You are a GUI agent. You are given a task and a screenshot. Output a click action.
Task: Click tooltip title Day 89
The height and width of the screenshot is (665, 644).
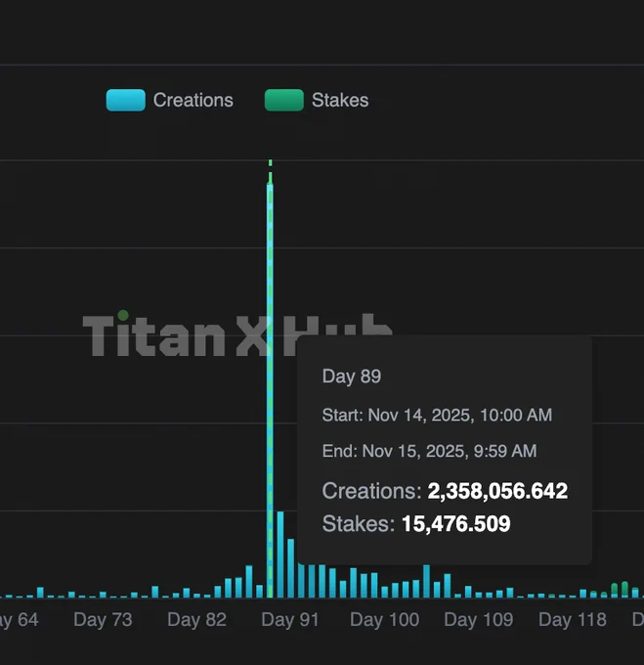(352, 377)
